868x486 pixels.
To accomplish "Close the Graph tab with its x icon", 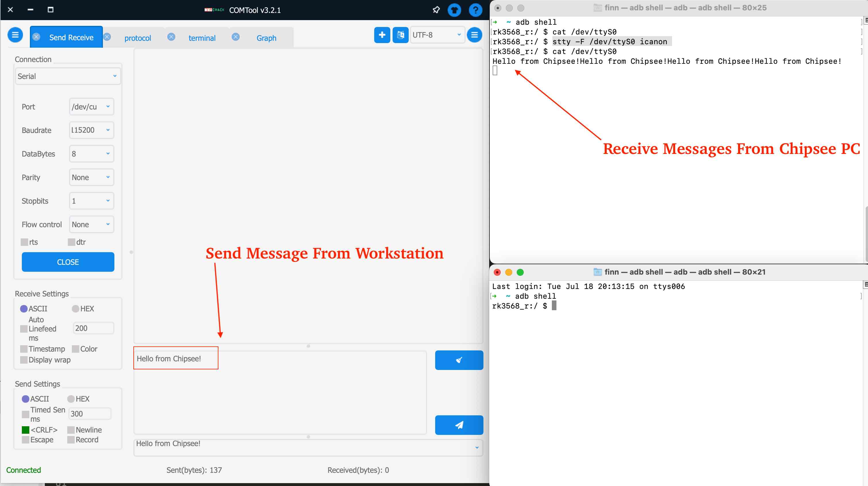I will tap(235, 37).
